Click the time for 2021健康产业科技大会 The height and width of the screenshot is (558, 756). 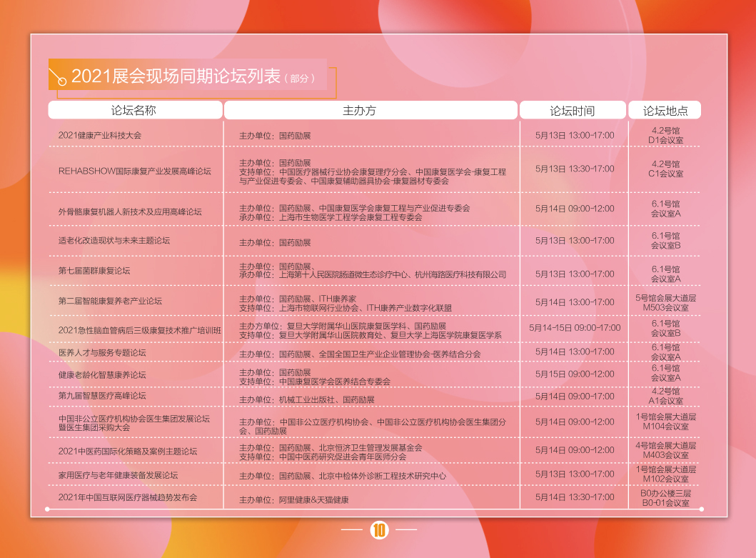pos(575,135)
